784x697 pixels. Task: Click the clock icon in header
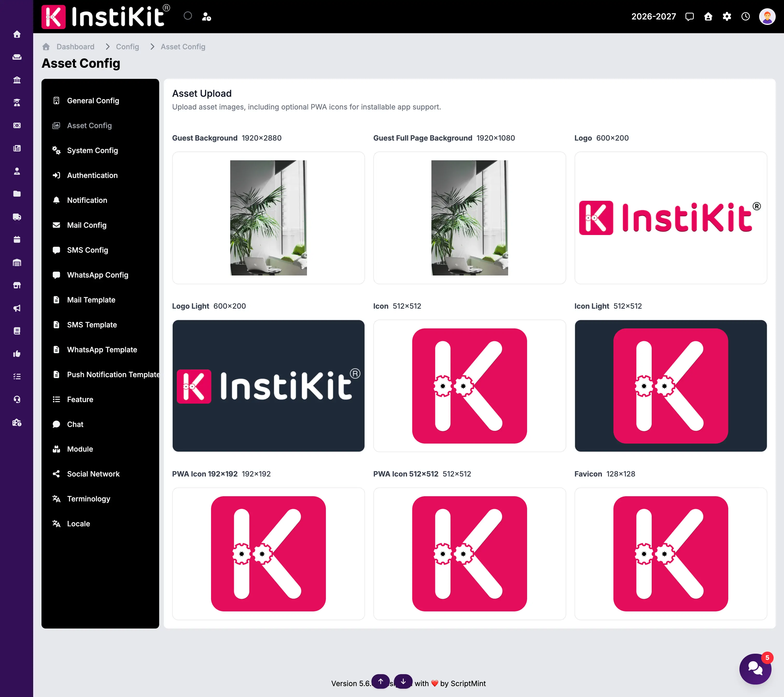point(745,17)
